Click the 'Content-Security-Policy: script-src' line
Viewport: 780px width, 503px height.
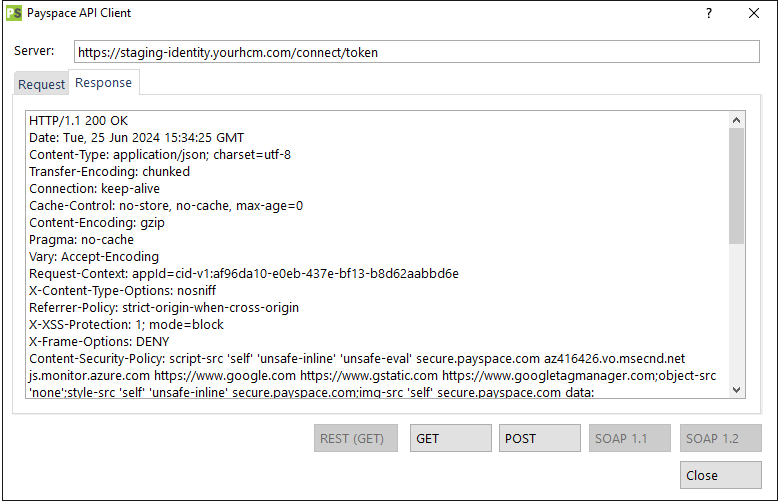click(x=357, y=359)
